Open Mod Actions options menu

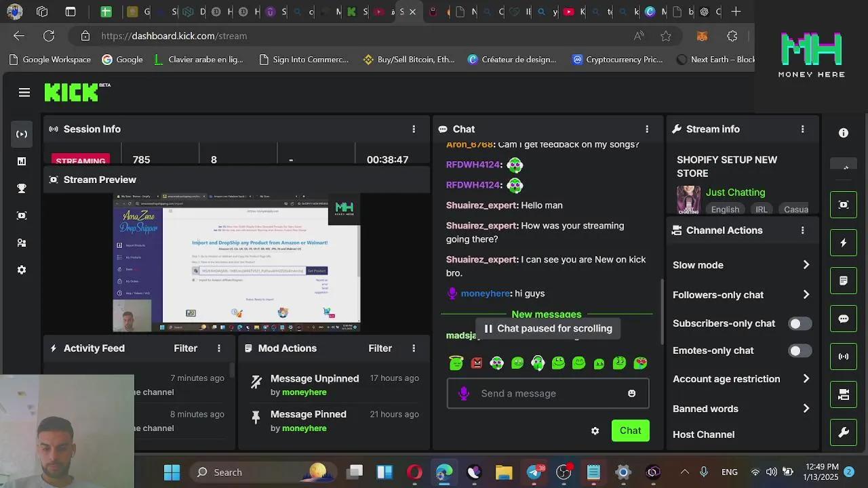click(414, 348)
